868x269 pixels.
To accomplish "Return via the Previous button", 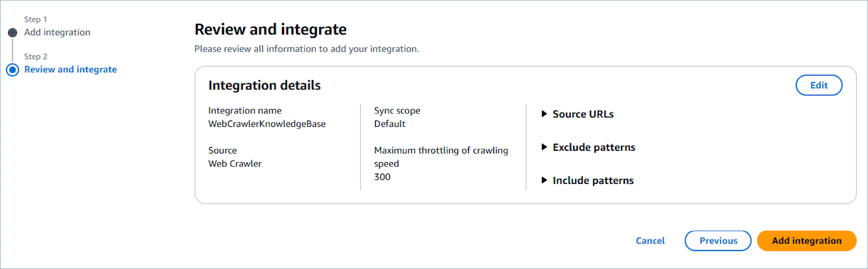I will click(718, 241).
